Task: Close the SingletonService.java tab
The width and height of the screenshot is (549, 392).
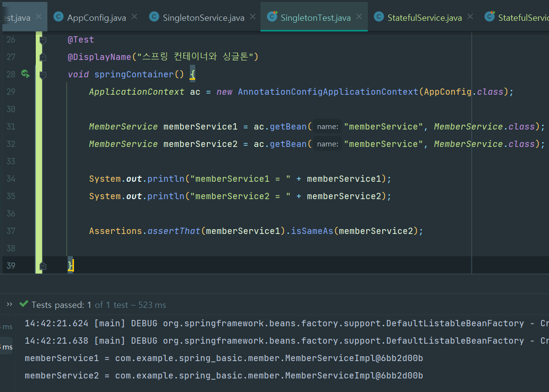Action: click(253, 16)
